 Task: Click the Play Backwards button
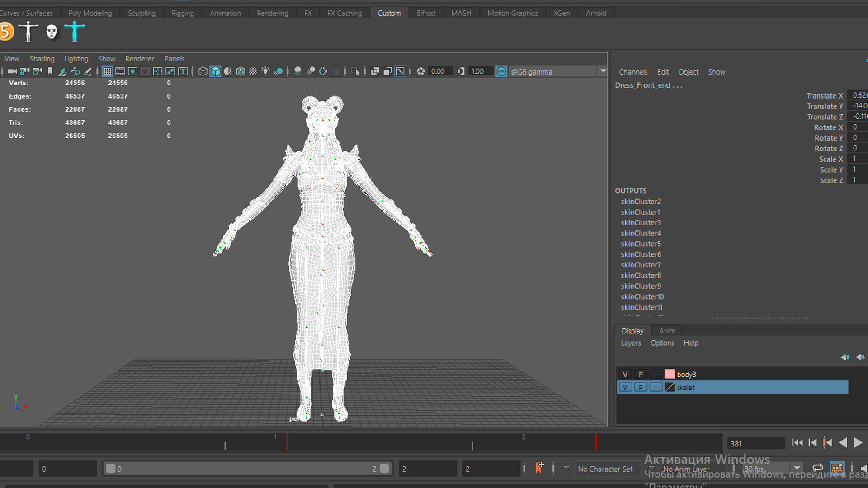click(843, 443)
